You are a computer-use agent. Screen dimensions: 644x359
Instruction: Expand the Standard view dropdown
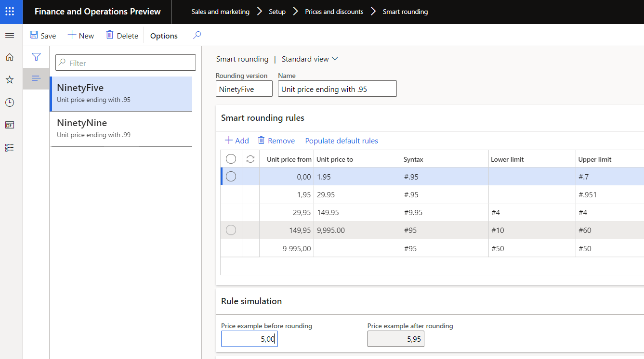[310, 59]
